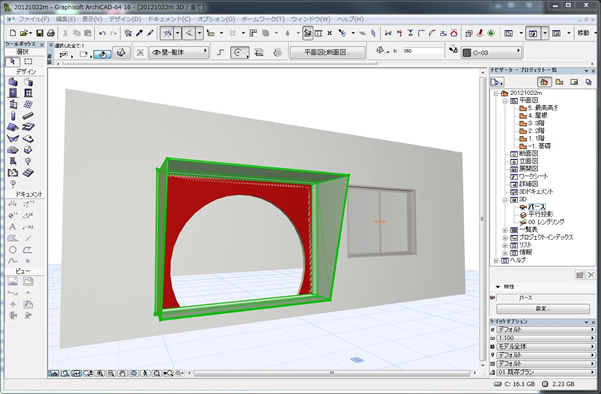Select 平行投影 in navigator tree

click(x=541, y=214)
